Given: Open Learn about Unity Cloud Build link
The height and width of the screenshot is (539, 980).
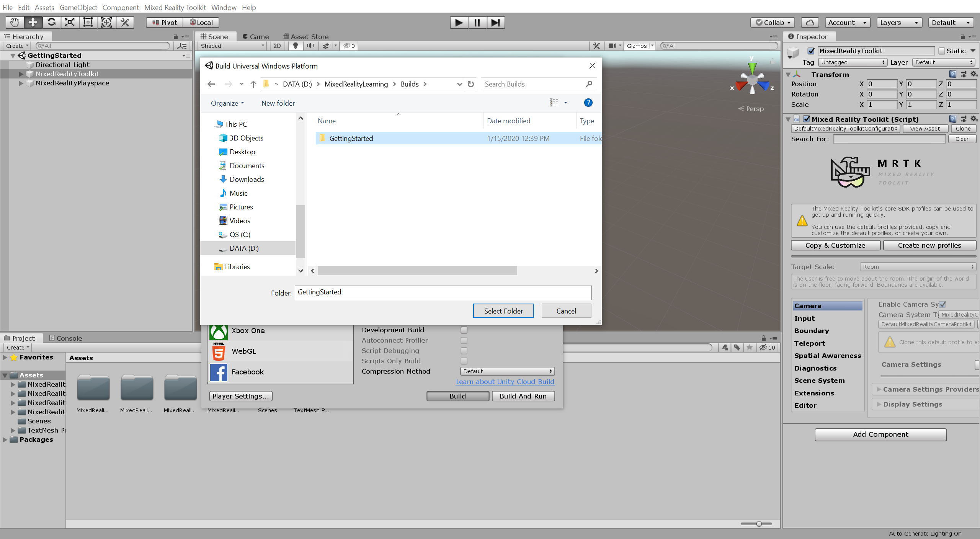Looking at the screenshot, I should click(x=505, y=382).
